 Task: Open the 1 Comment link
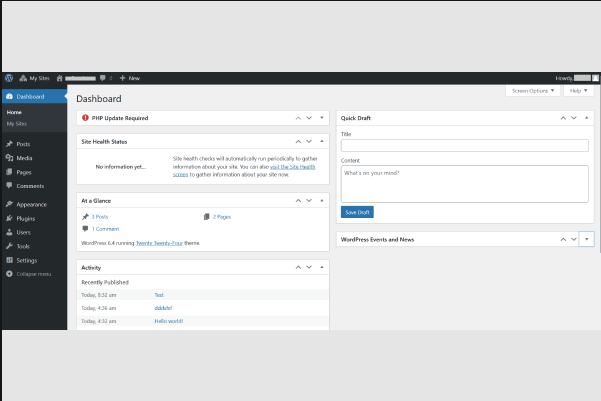105,229
